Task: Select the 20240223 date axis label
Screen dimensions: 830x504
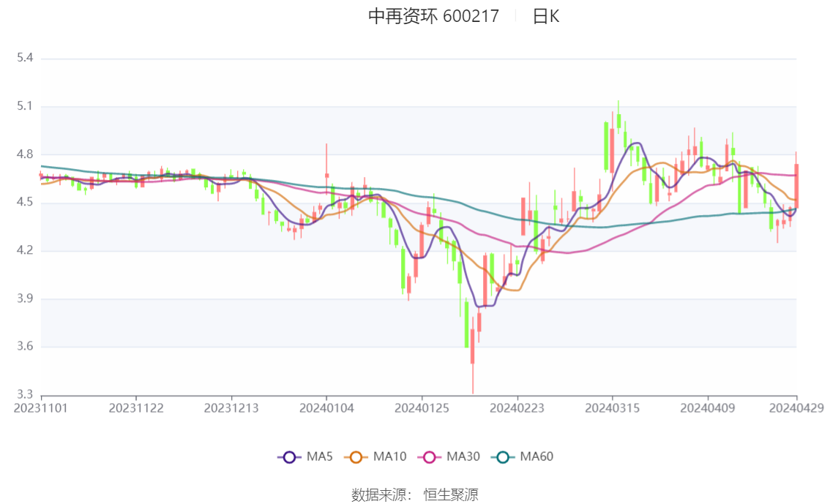Action: [x=517, y=408]
